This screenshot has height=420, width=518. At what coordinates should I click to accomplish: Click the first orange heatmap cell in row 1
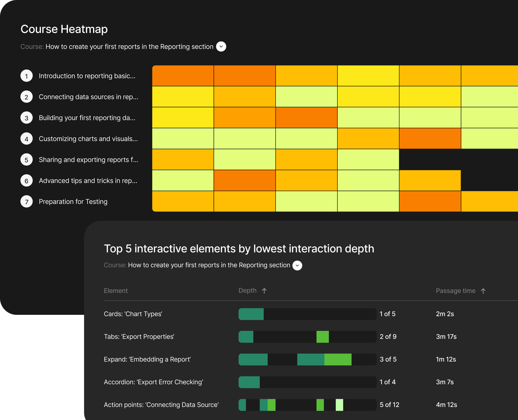[x=183, y=76]
